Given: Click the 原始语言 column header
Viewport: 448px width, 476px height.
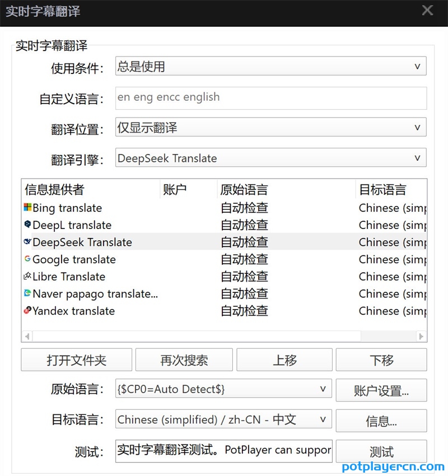Looking at the screenshot, I should [x=286, y=189].
